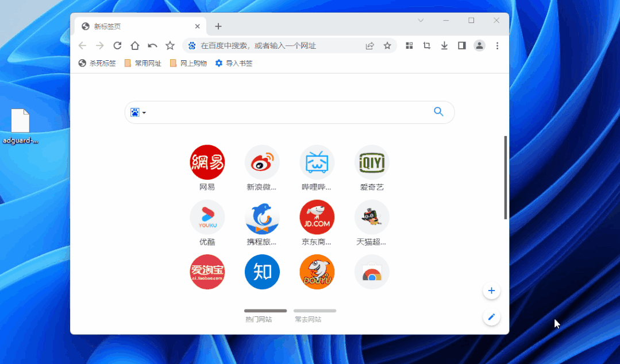Click inside the page search box

coord(290,113)
